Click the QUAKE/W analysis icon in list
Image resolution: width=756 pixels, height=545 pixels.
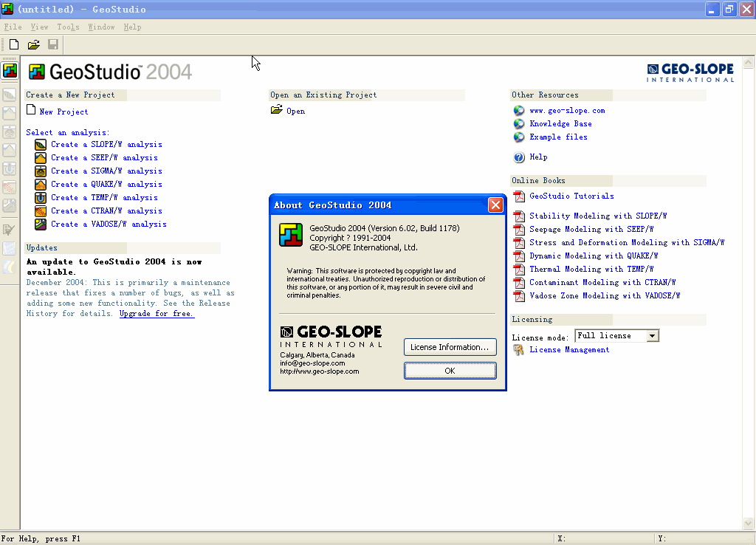(x=41, y=184)
